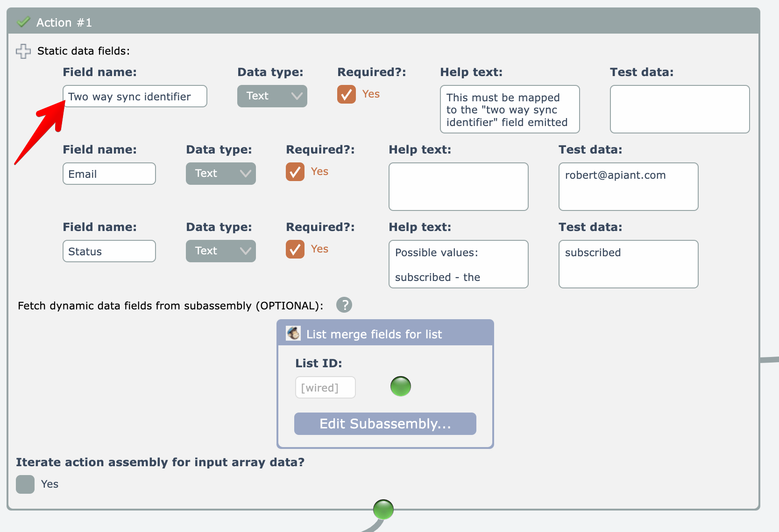Enable Iterate action assembly Yes checkbox
This screenshot has width=779, height=532.
(25, 484)
